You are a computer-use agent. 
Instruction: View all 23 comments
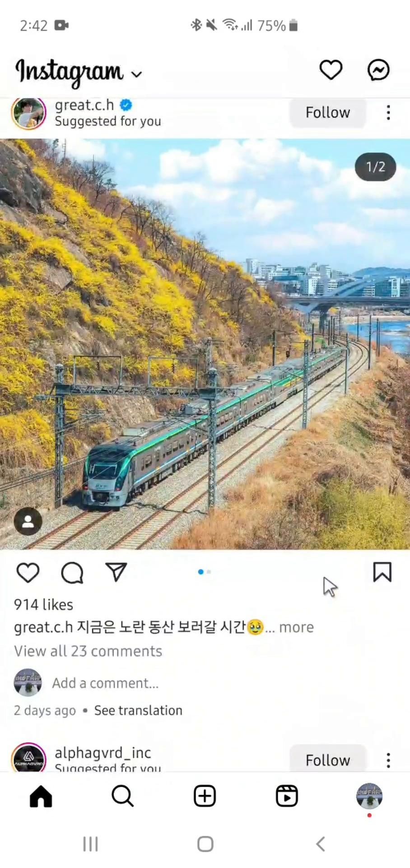88,651
